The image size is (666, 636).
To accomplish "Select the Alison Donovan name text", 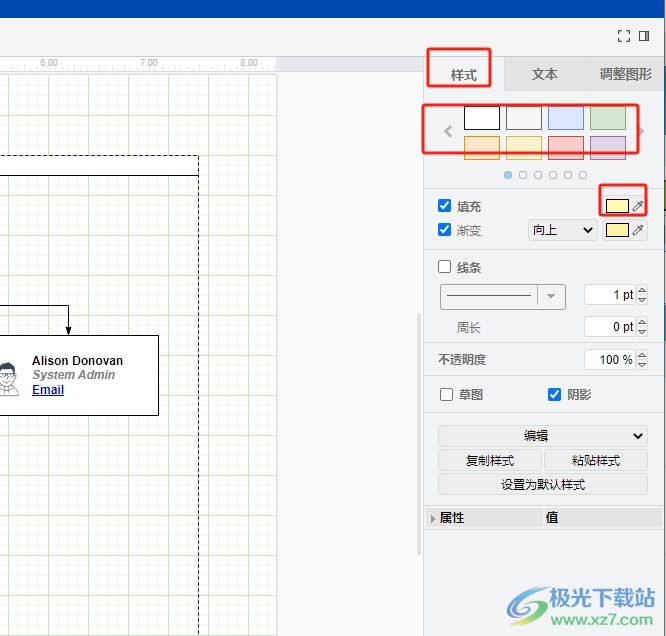I will pos(77,361).
